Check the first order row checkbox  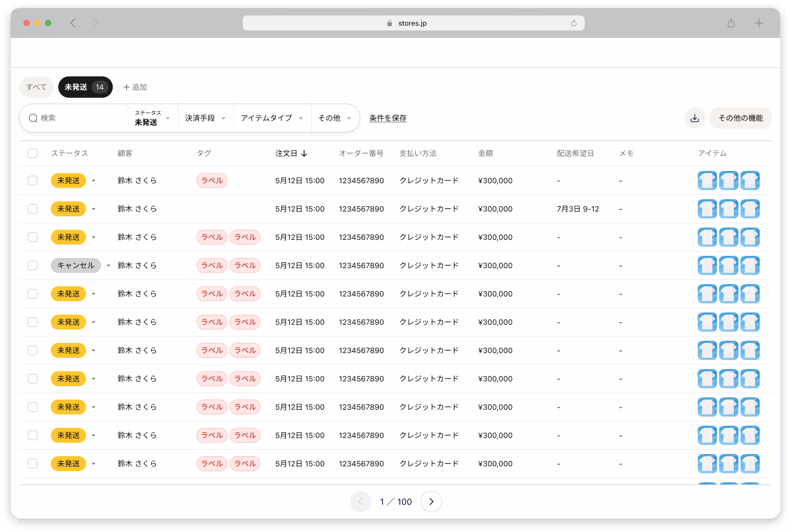(x=33, y=181)
